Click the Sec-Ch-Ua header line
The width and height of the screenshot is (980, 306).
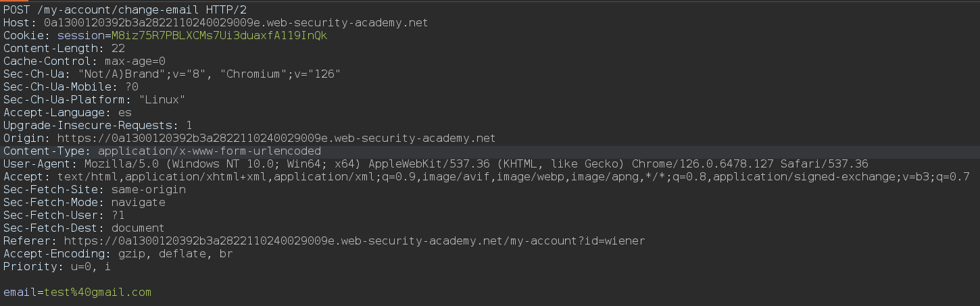click(x=172, y=74)
